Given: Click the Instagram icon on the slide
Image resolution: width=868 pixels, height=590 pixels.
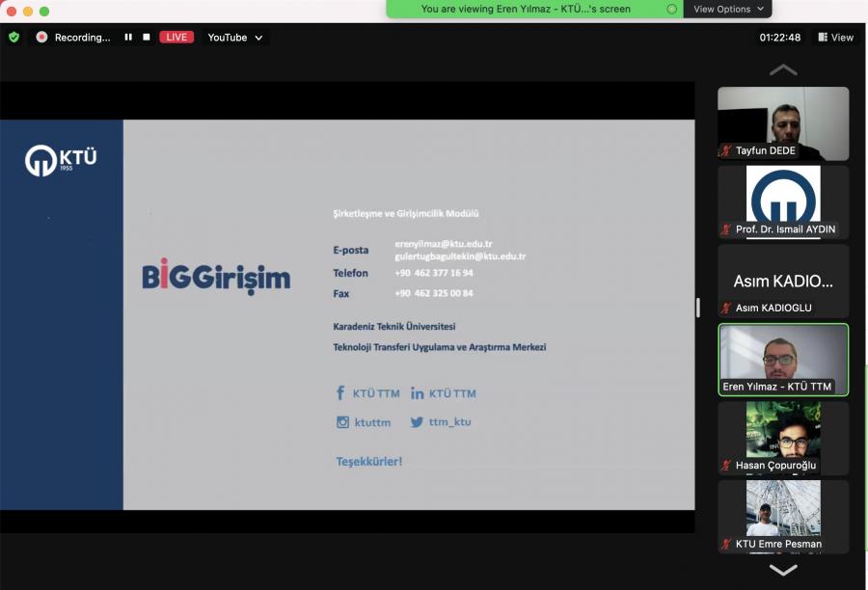Looking at the screenshot, I should (x=342, y=422).
